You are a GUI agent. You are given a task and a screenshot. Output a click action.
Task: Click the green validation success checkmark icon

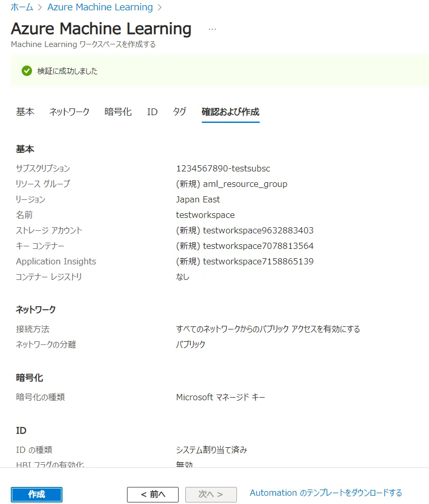click(27, 71)
